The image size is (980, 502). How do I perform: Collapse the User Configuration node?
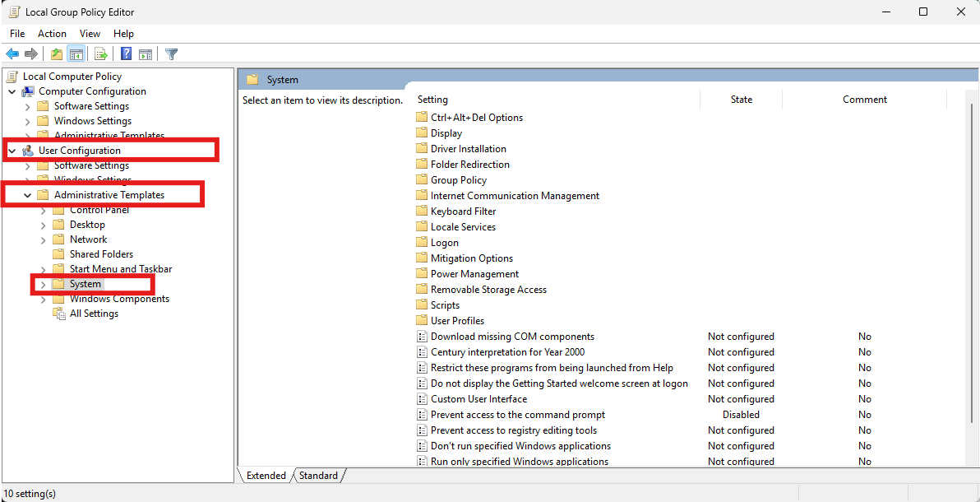coord(12,151)
